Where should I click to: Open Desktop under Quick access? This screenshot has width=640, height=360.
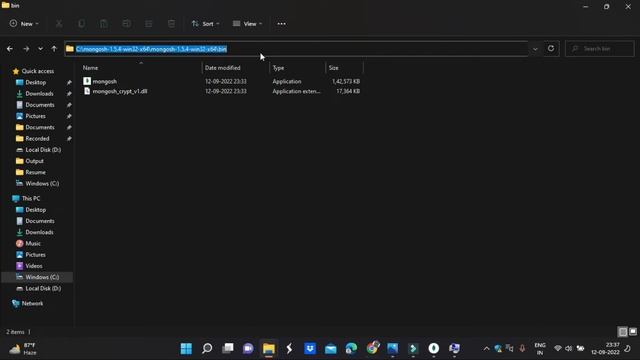(x=36, y=82)
